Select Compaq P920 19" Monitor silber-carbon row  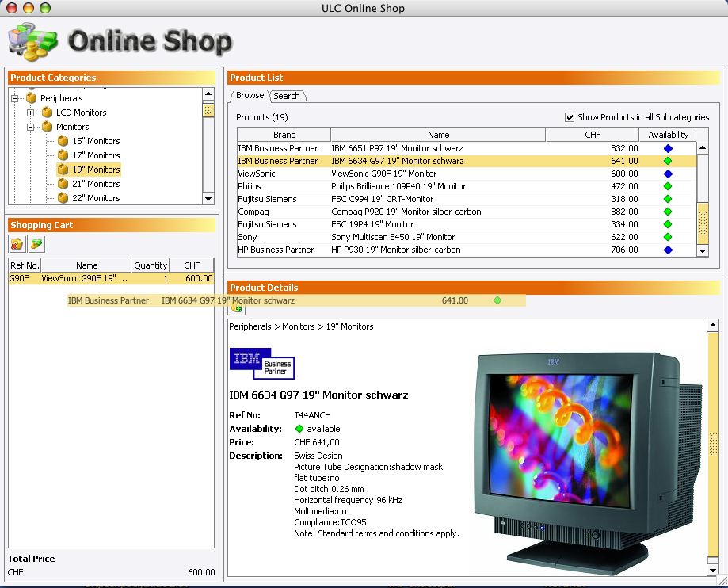pos(467,212)
